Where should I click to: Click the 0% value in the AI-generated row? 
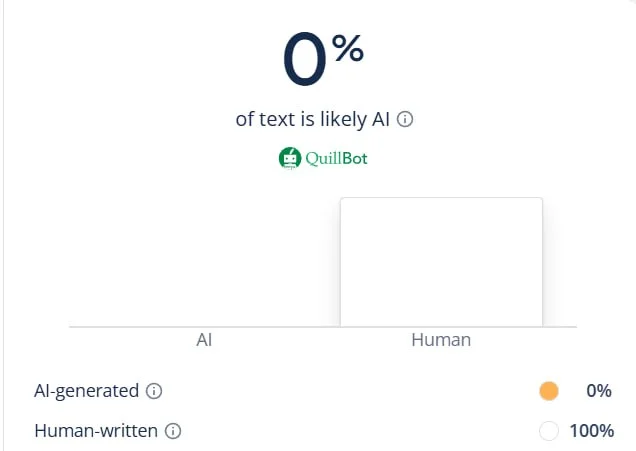[x=599, y=391]
